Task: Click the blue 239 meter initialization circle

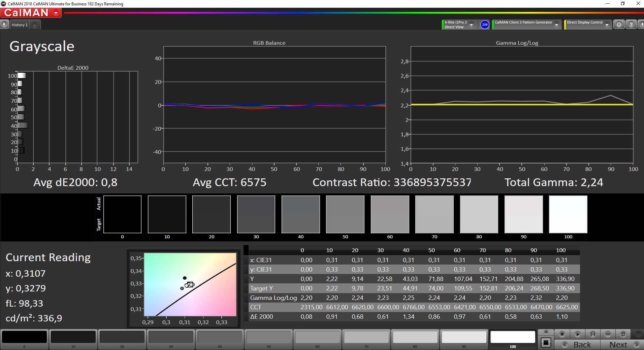Action: tap(484, 25)
